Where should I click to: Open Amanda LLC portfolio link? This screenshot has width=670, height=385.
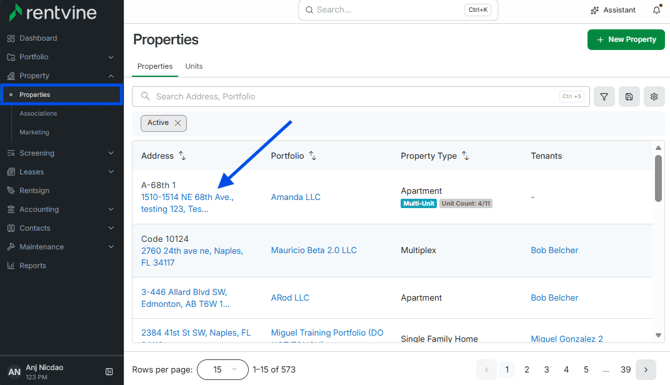click(296, 197)
